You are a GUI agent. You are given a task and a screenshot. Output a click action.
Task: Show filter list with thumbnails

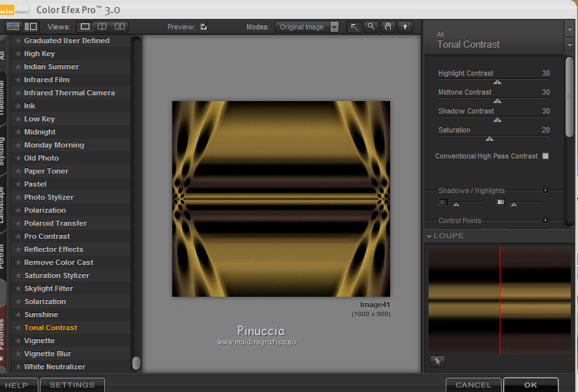(x=13, y=27)
